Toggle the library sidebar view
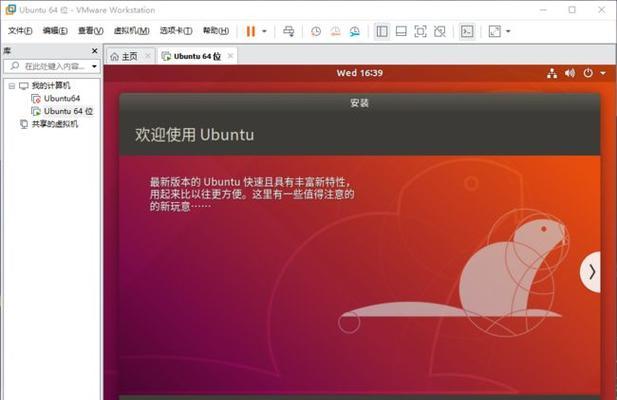617x400 pixels. click(382, 31)
